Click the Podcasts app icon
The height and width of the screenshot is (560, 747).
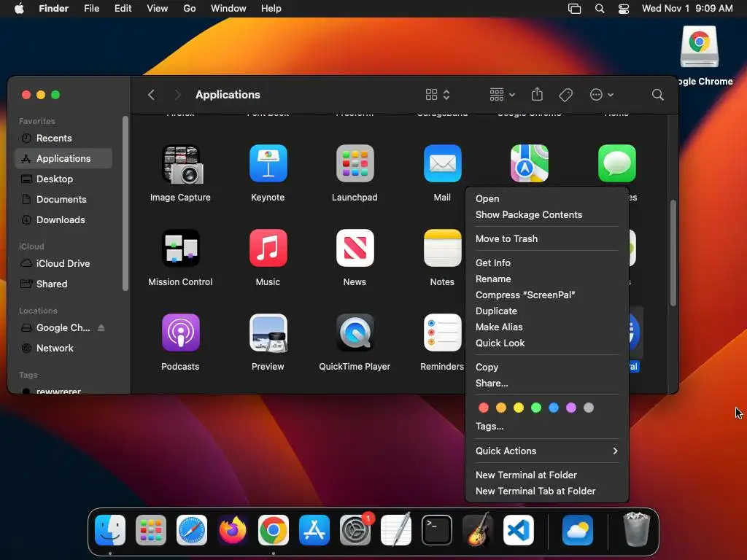click(x=181, y=332)
